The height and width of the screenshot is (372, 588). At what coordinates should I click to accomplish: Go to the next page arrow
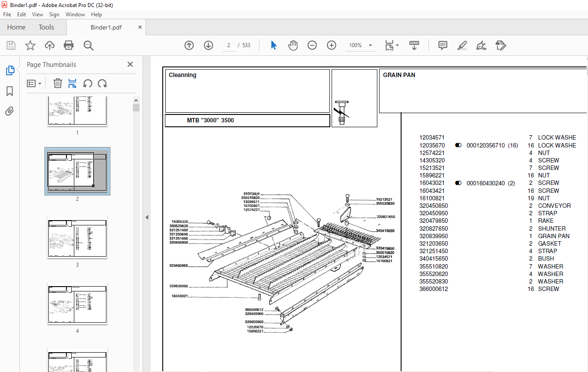tap(208, 45)
